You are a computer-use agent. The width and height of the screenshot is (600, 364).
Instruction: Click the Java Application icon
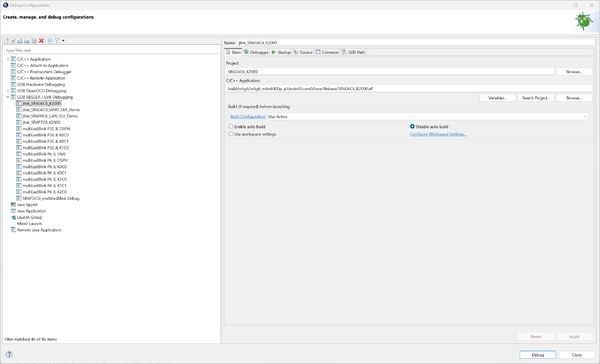click(13, 211)
